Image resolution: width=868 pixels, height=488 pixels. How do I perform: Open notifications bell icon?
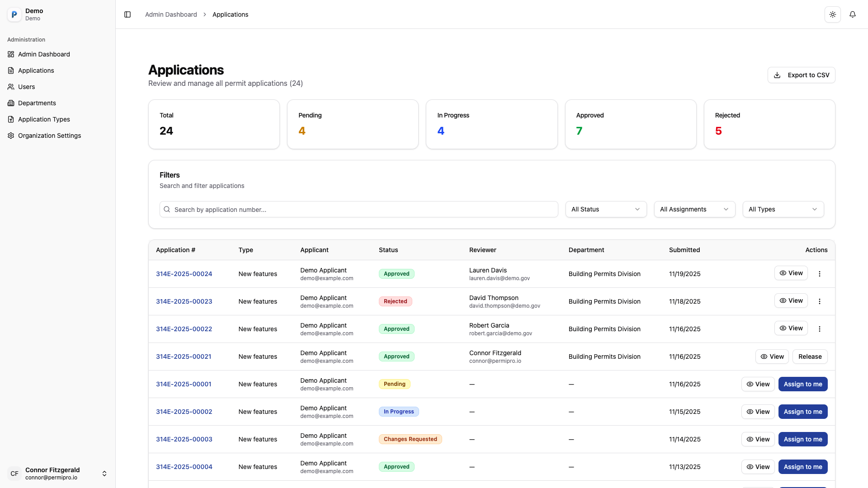coord(852,14)
